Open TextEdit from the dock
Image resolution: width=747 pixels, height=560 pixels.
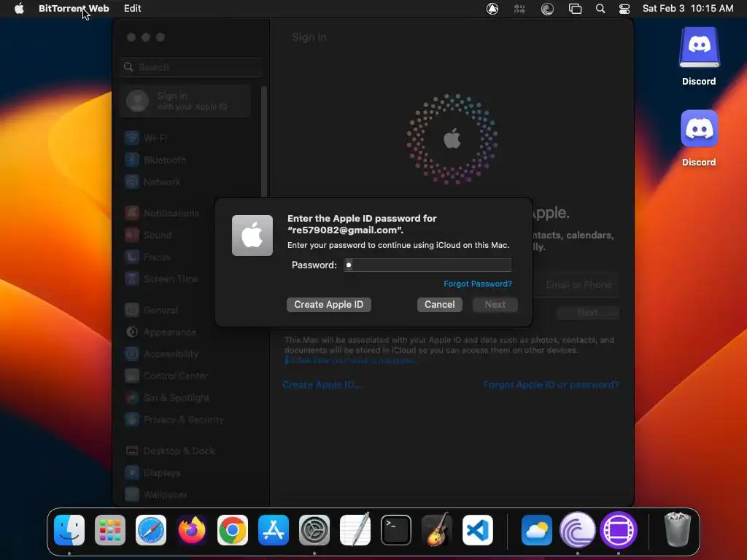pos(355,530)
